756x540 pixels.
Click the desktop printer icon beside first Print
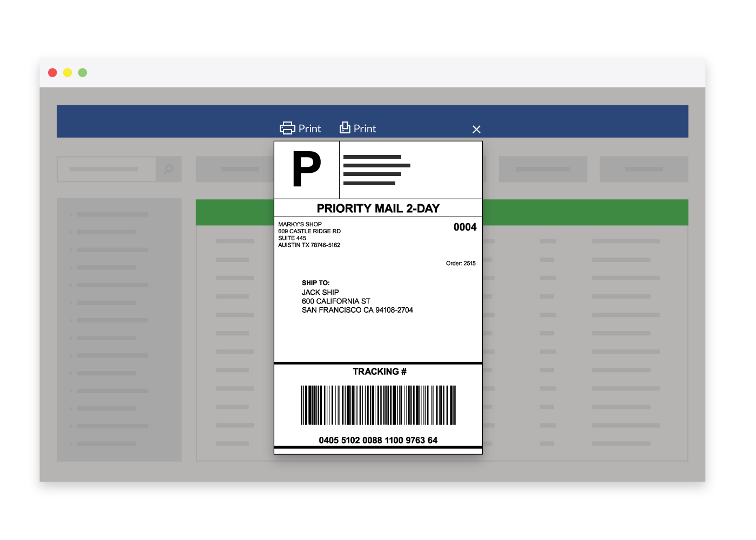pos(287,128)
